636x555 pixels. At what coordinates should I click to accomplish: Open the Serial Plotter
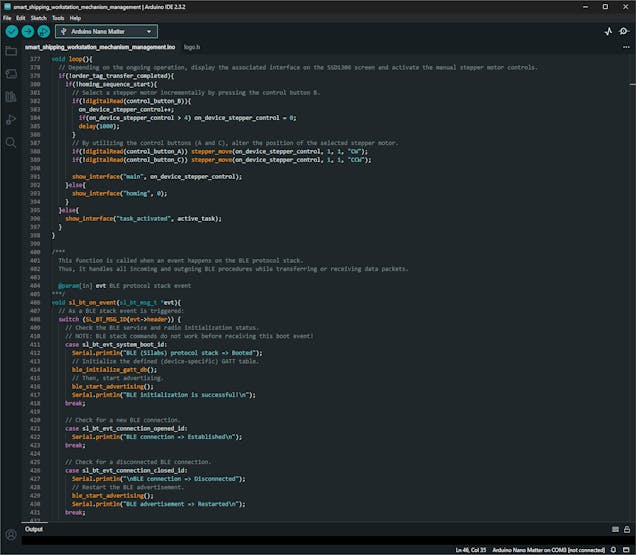[x=608, y=31]
